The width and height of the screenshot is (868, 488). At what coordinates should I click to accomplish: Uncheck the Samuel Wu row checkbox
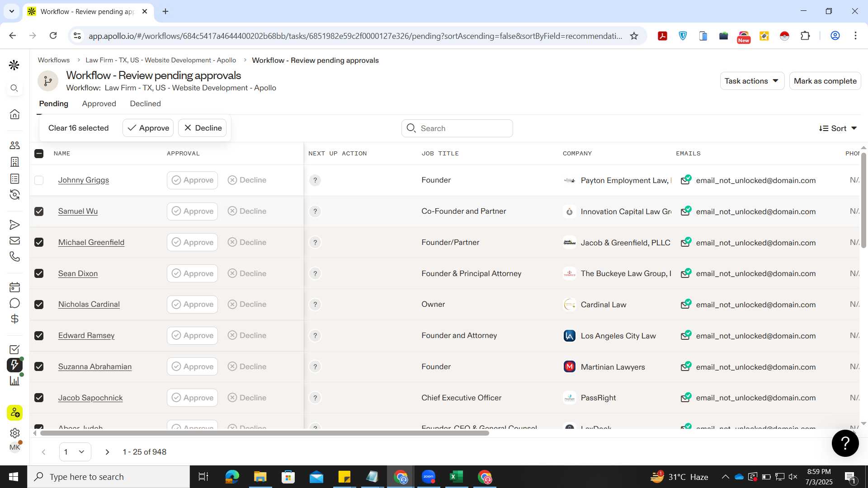[39, 211]
